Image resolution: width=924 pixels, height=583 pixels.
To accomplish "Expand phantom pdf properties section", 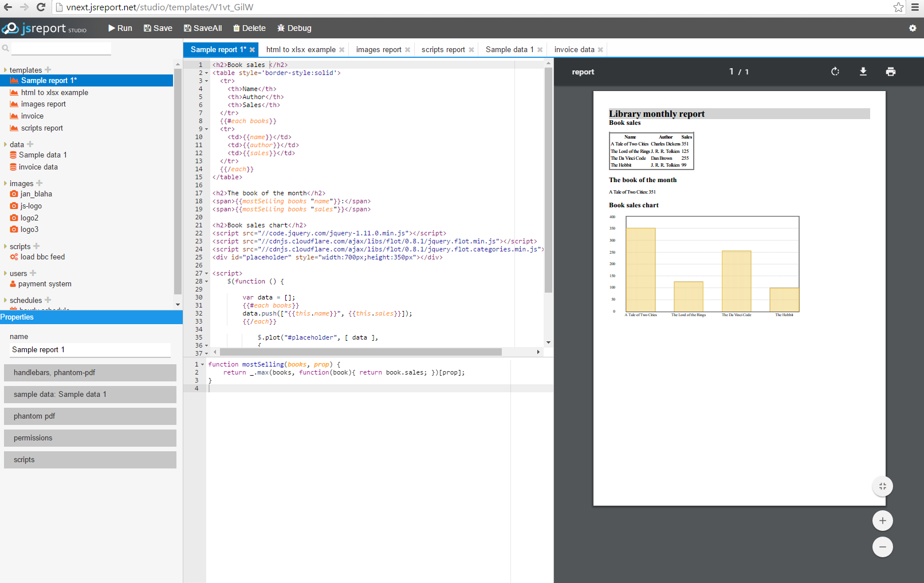I will 90,416.
